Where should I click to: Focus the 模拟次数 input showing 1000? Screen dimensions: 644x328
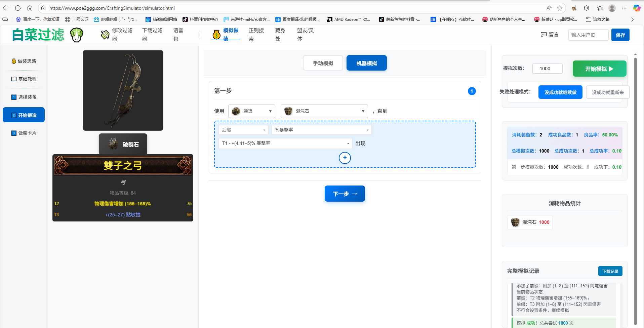click(x=548, y=69)
